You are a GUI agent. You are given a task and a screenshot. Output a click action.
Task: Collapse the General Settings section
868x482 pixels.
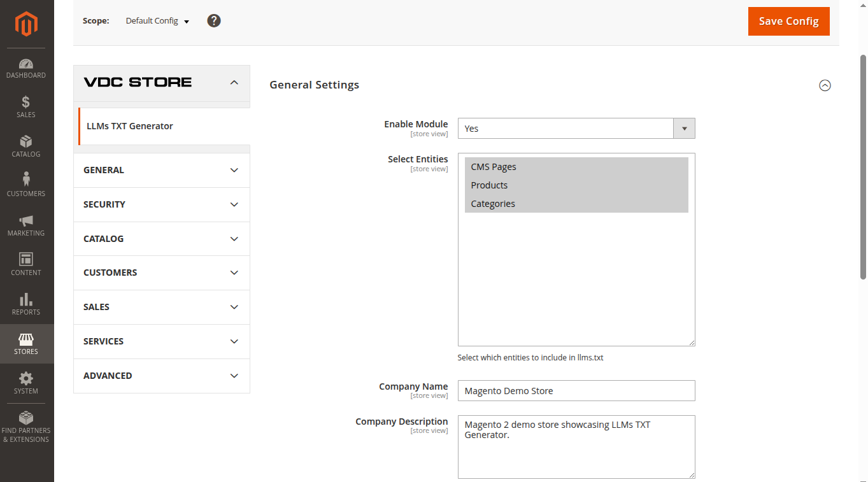click(825, 85)
